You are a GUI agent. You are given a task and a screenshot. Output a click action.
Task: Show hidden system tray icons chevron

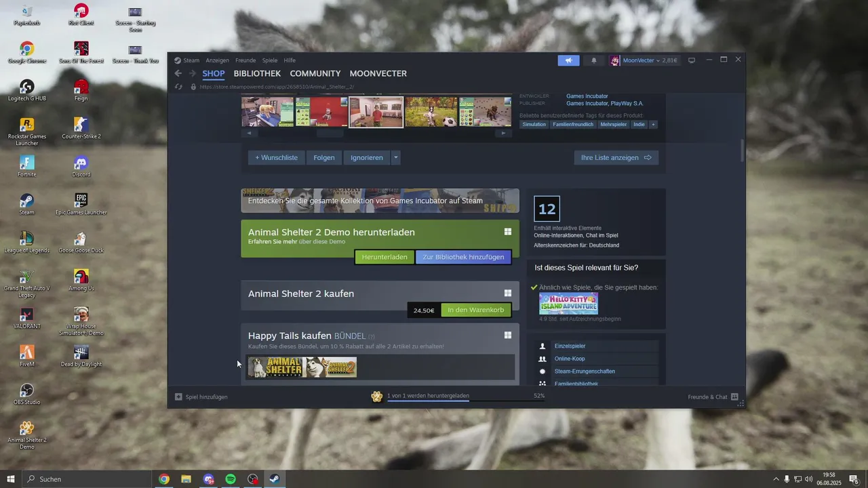776,479
